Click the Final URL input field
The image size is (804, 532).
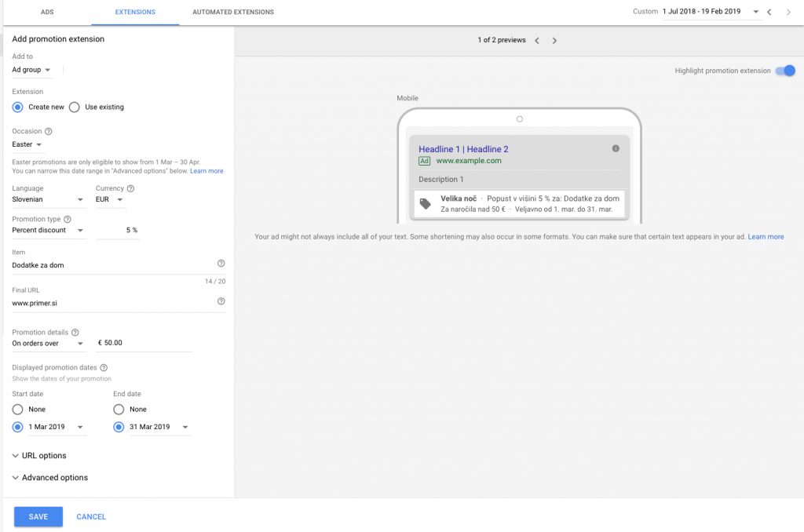click(x=110, y=302)
